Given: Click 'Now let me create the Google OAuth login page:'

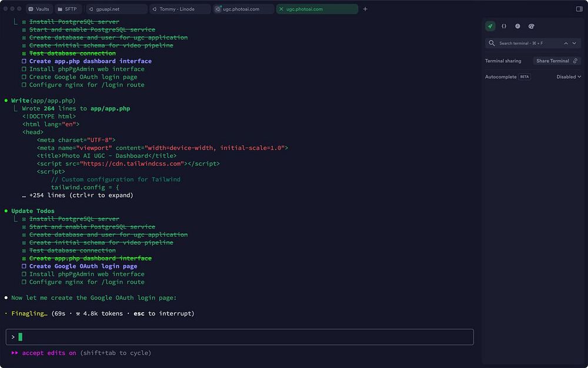Looking at the screenshot, I should point(93,298).
